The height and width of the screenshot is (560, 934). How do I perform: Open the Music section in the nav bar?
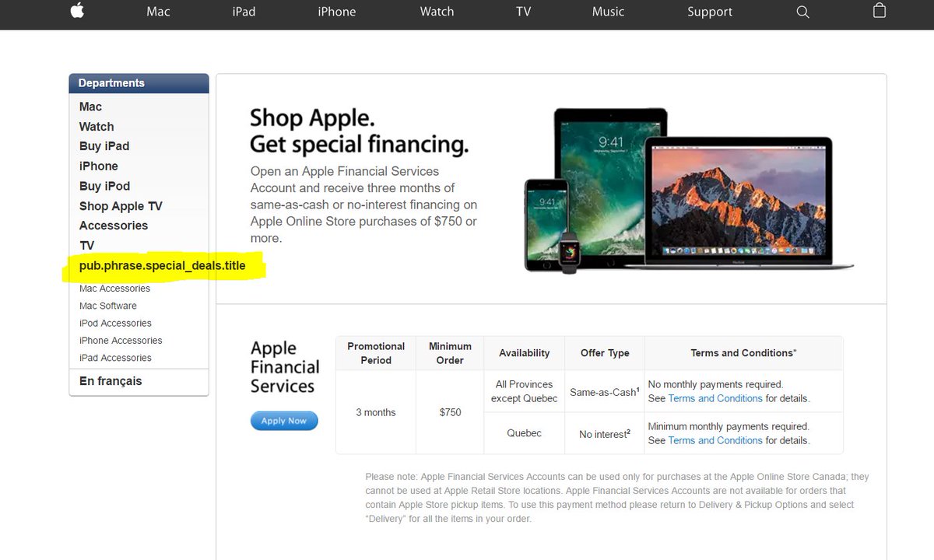coord(608,12)
